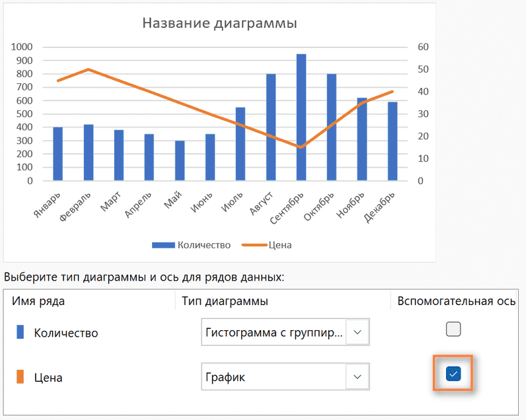Click the blue Количество series color marker
The width and height of the screenshot is (526, 420).
click(x=20, y=332)
